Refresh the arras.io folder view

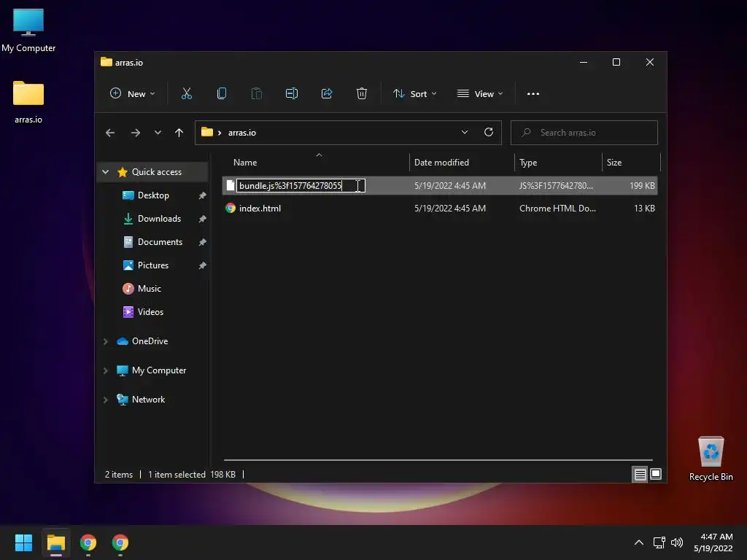[x=488, y=133]
